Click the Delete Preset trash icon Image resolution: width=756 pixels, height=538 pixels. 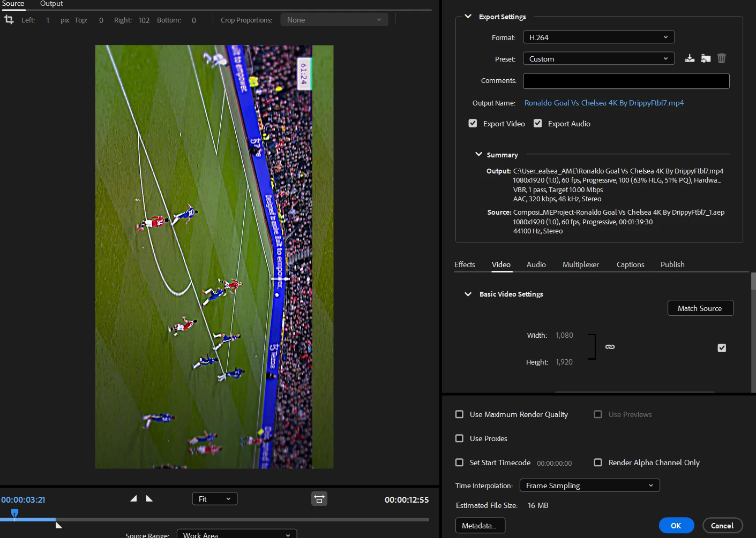coord(722,58)
